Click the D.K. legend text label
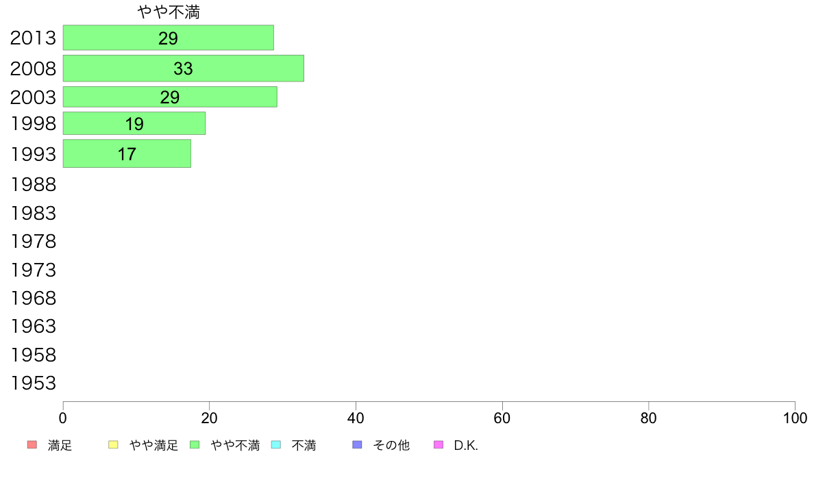 coord(466,445)
